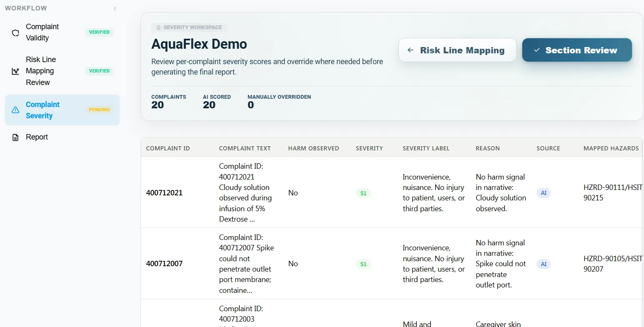Click the PENDING badge on Complaint Severity
The height and width of the screenshot is (327, 644).
tap(99, 110)
